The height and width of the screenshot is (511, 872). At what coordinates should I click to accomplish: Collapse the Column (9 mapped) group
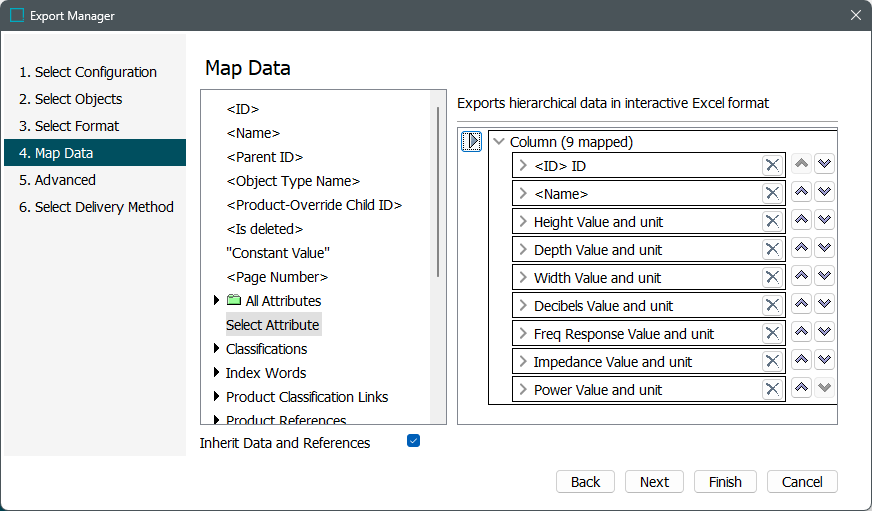[499, 142]
